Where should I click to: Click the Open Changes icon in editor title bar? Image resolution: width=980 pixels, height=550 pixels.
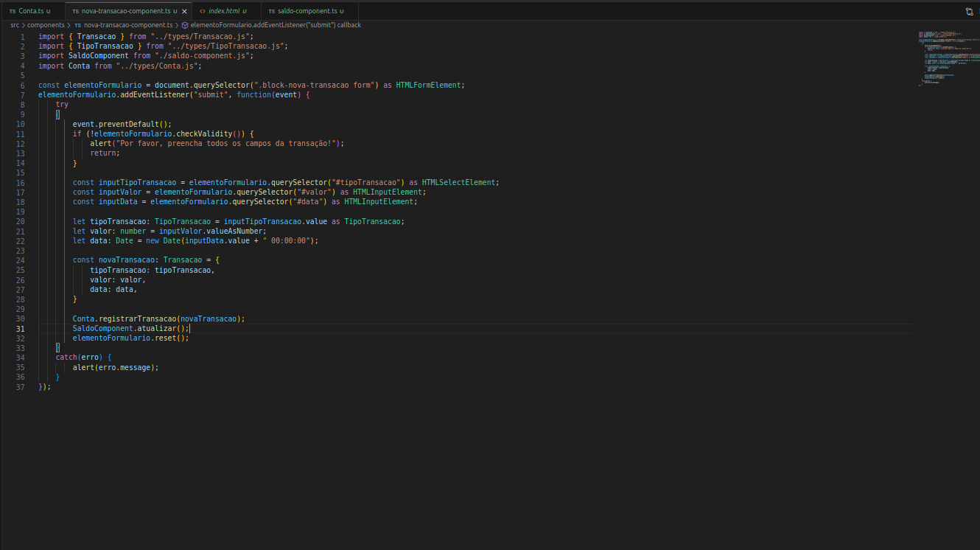point(969,11)
